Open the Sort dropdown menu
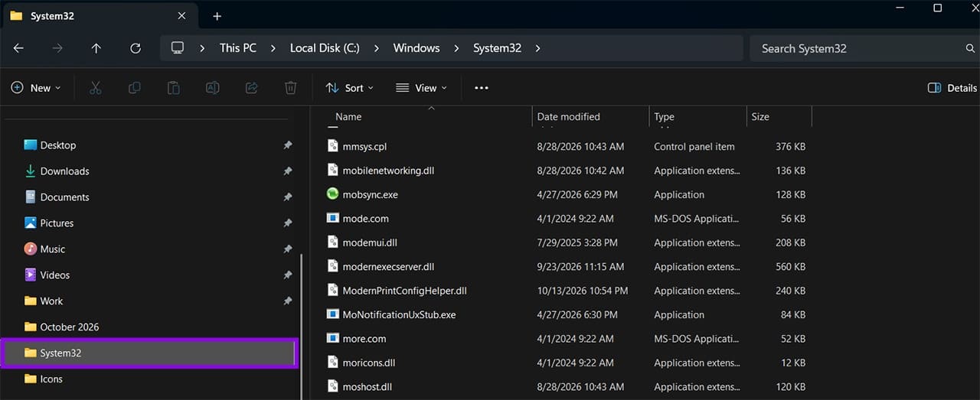The width and height of the screenshot is (980, 400). coord(350,88)
